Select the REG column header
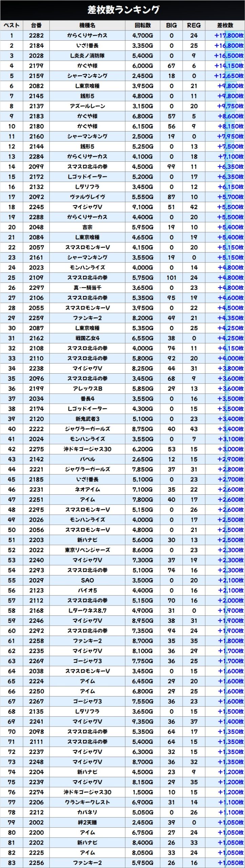Viewport: 245px width, 868px height. (193, 25)
